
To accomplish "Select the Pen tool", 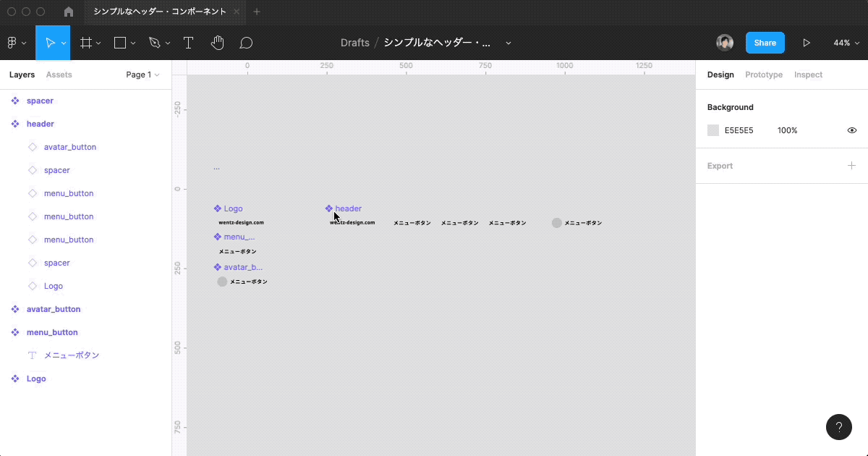I will click(154, 43).
